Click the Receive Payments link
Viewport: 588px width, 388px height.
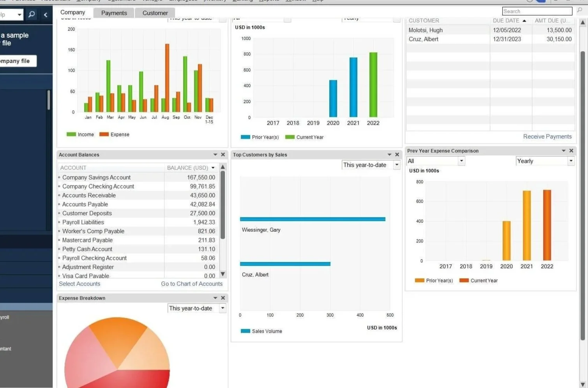point(547,136)
